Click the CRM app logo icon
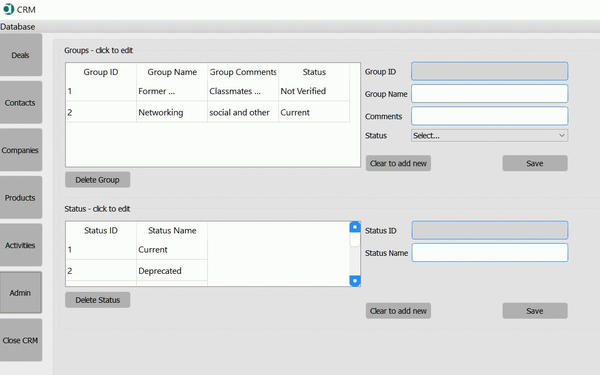The image size is (600, 375). (8, 9)
